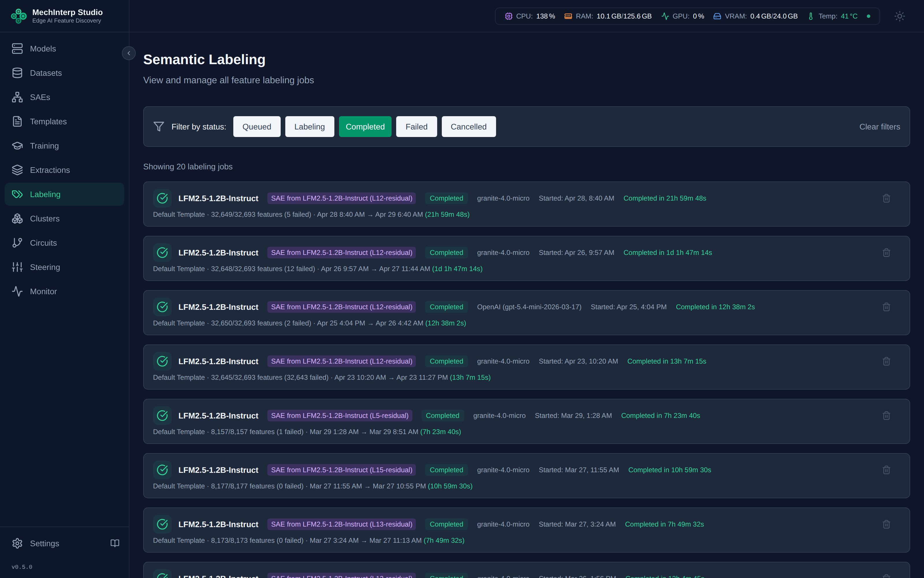
Task: Open Datasets via its database icon
Action: point(17,73)
